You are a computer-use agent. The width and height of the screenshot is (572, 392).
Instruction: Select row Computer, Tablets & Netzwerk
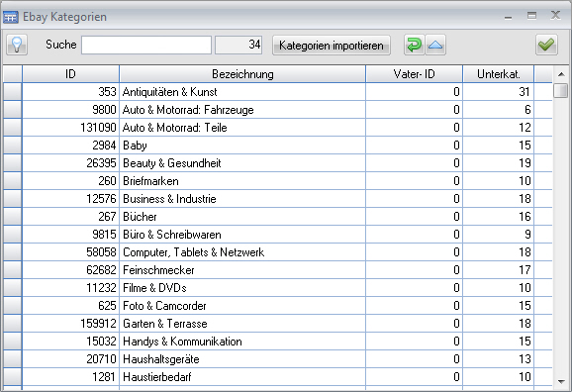(278, 252)
